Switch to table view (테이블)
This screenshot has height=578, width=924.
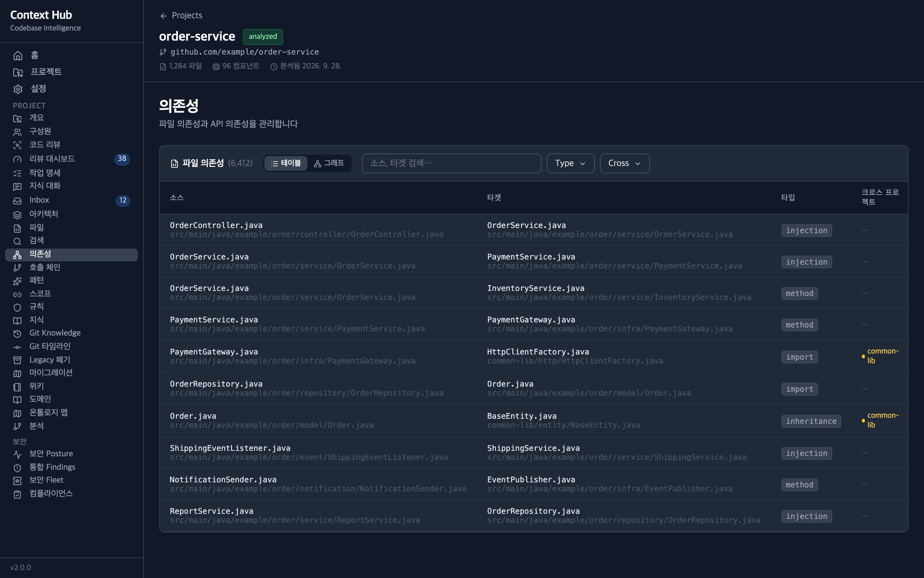tap(286, 163)
